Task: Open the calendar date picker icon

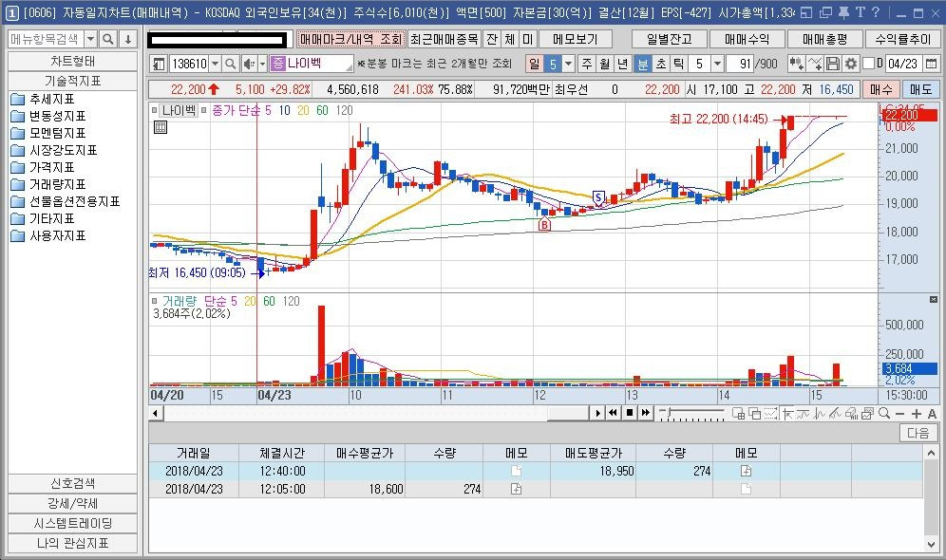Action: (x=931, y=64)
